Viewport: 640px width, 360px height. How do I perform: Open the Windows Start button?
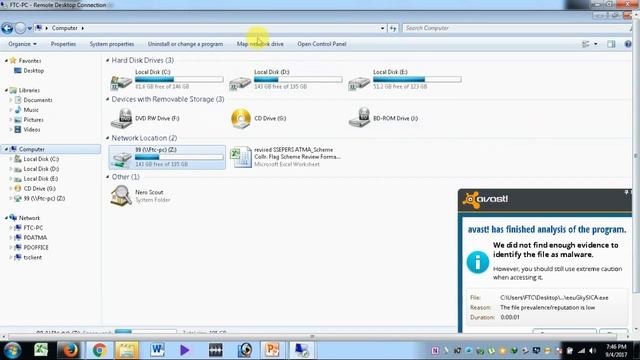click(12, 350)
